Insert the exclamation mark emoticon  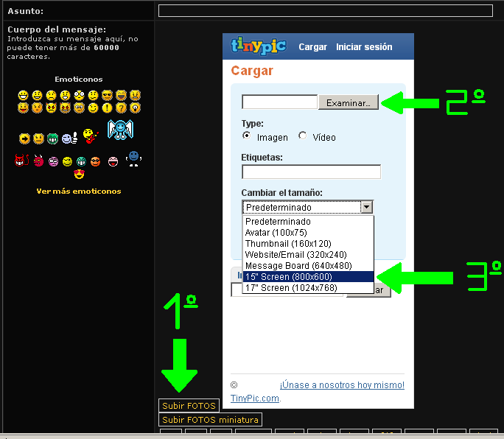coord(107,108)
